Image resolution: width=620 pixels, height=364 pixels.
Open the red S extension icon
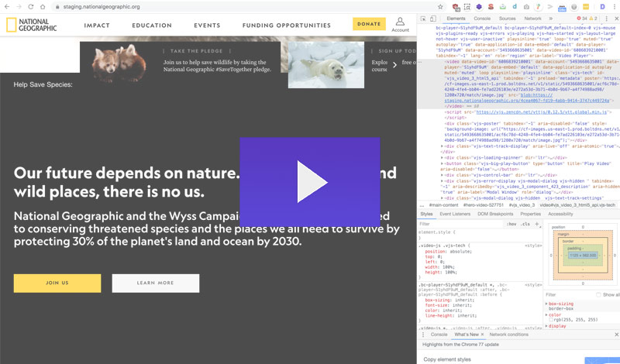click(491, 7)
